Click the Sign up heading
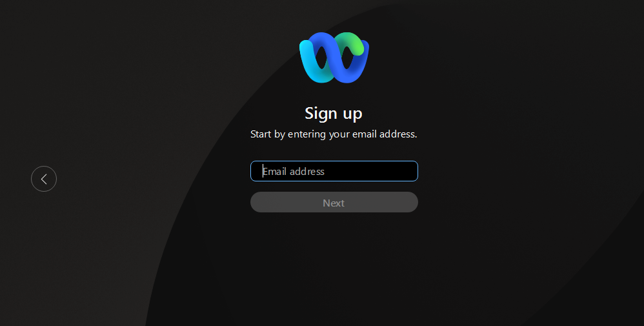The height and width of the screenshot is (326, 644). click(x=334, y=114)
